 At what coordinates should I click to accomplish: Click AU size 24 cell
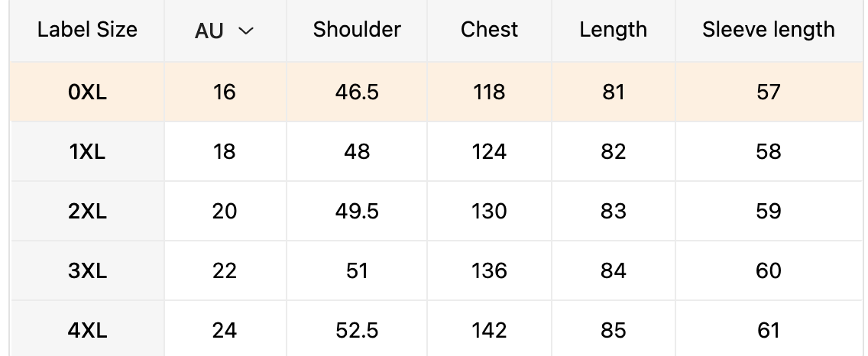pos(225,330)
